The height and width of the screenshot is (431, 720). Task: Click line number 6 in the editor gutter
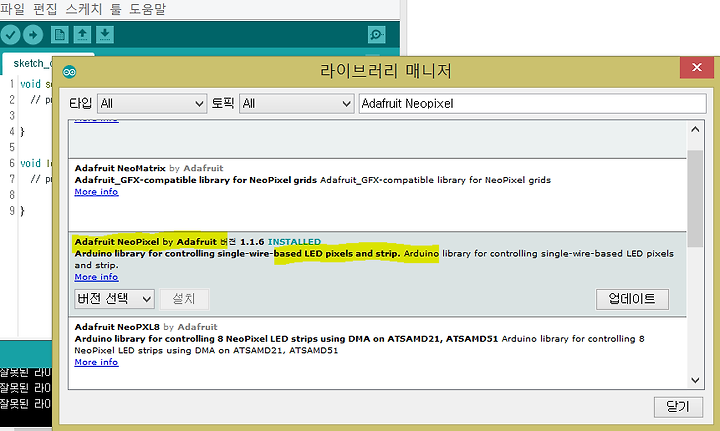point(12,163)
